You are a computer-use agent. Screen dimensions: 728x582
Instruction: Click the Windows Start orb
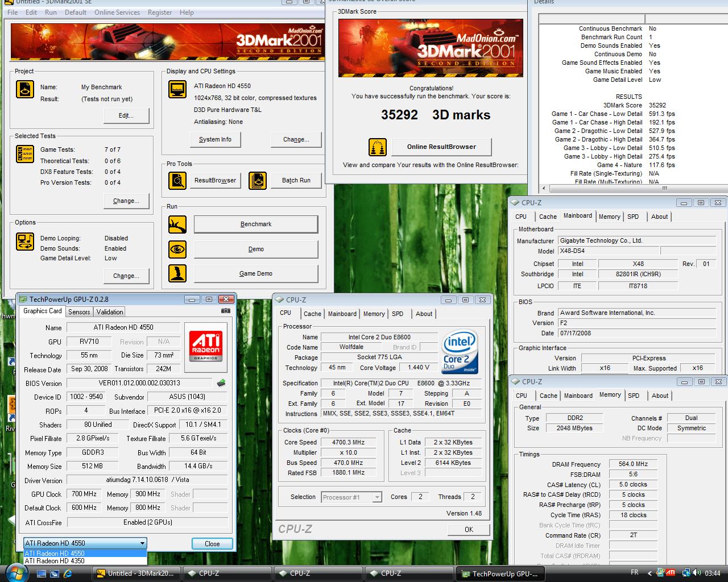(15, 572)
